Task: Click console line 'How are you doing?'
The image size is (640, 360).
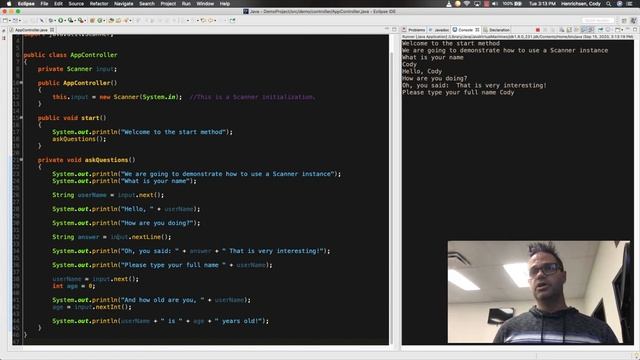Action: click(435, 78)
